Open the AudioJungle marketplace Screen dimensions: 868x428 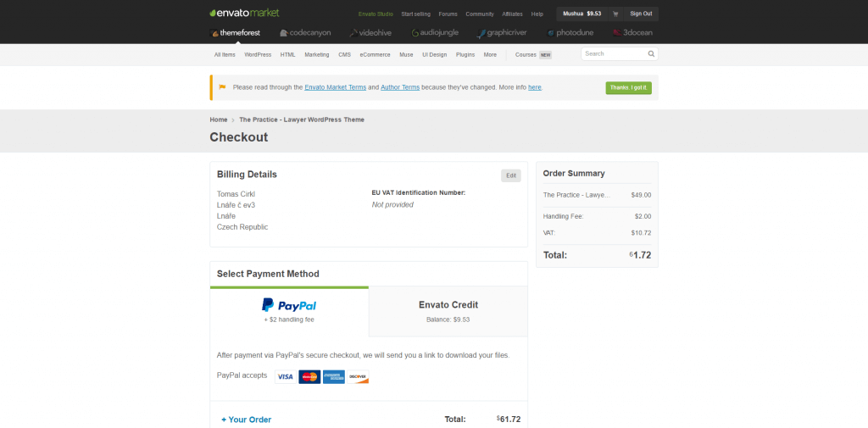(435, 33)
